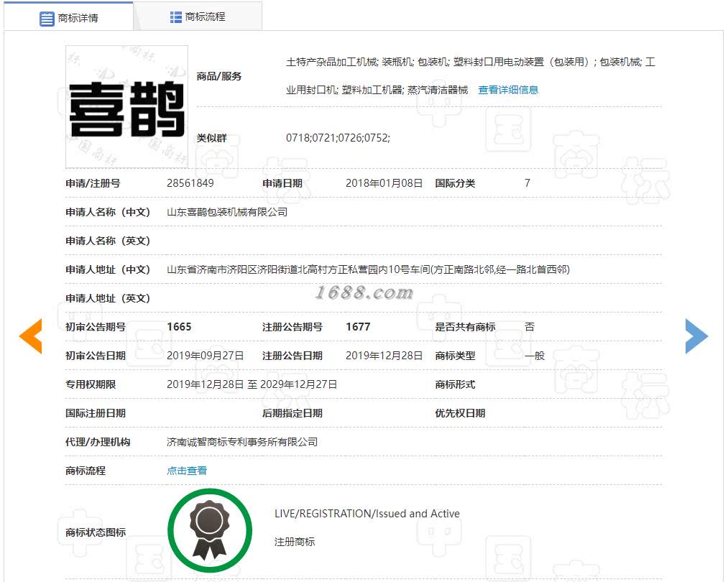This screenshot has height=582, width=728.
Task: Select the application date 2018年01月08日
Action: (x=384, y=183)
